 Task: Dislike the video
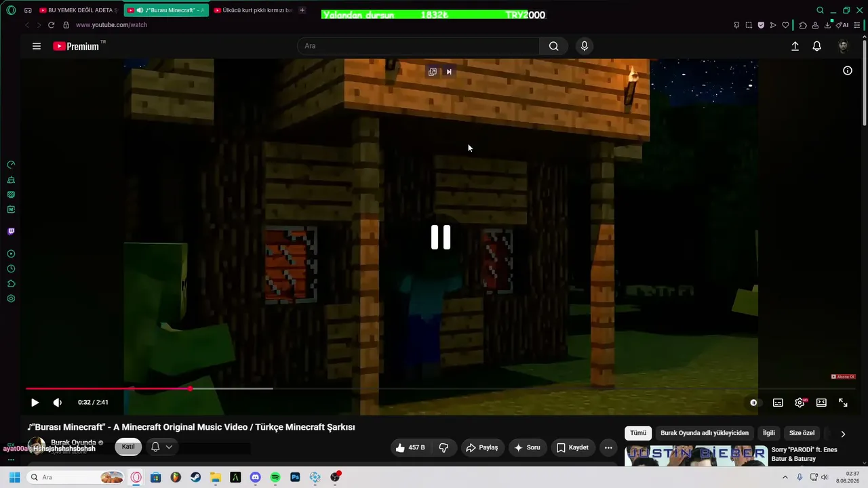443,447
